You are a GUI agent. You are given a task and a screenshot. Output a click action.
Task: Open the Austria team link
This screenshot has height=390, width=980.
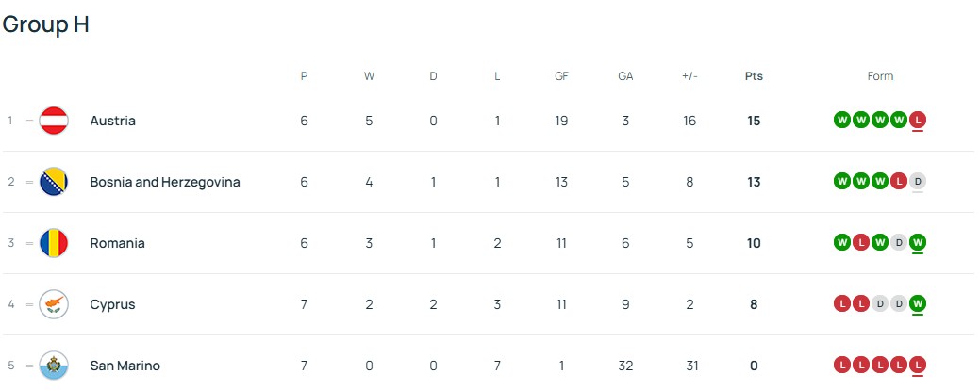pos(112,121)
